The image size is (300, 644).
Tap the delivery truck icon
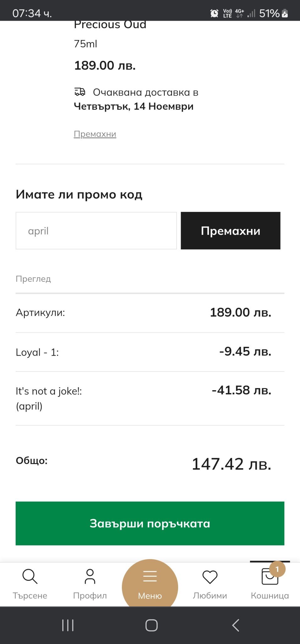80,92
